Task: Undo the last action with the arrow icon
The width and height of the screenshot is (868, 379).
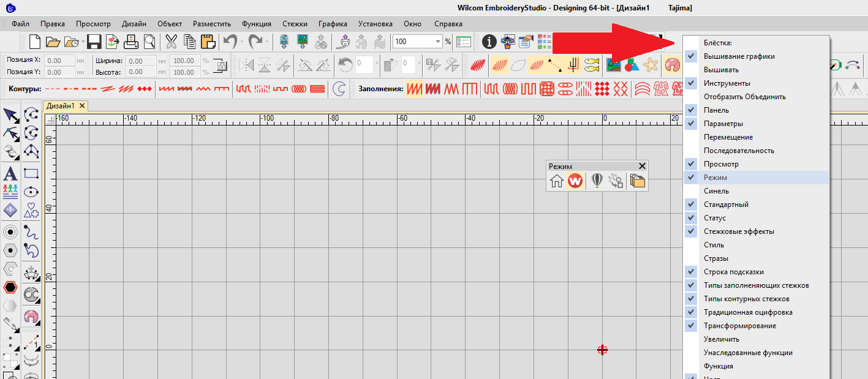Action: (230, 42)
